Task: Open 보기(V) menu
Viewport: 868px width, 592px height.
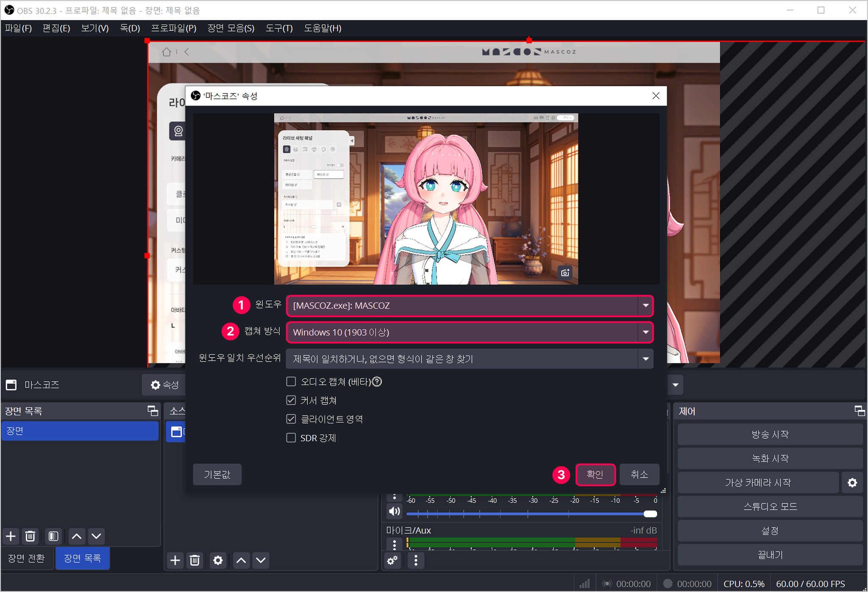Action: point(95,28)
